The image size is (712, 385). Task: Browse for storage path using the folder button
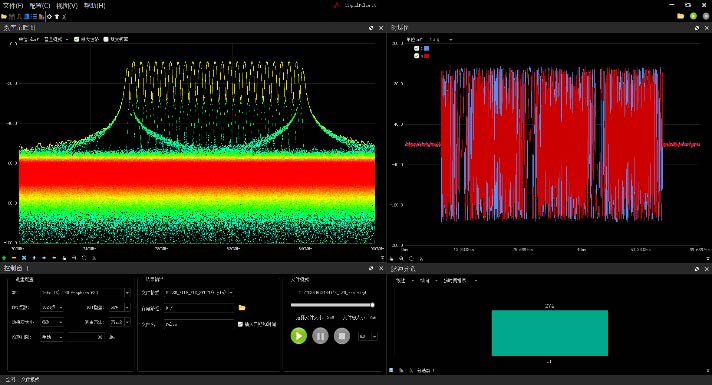[x=242, y=308]
